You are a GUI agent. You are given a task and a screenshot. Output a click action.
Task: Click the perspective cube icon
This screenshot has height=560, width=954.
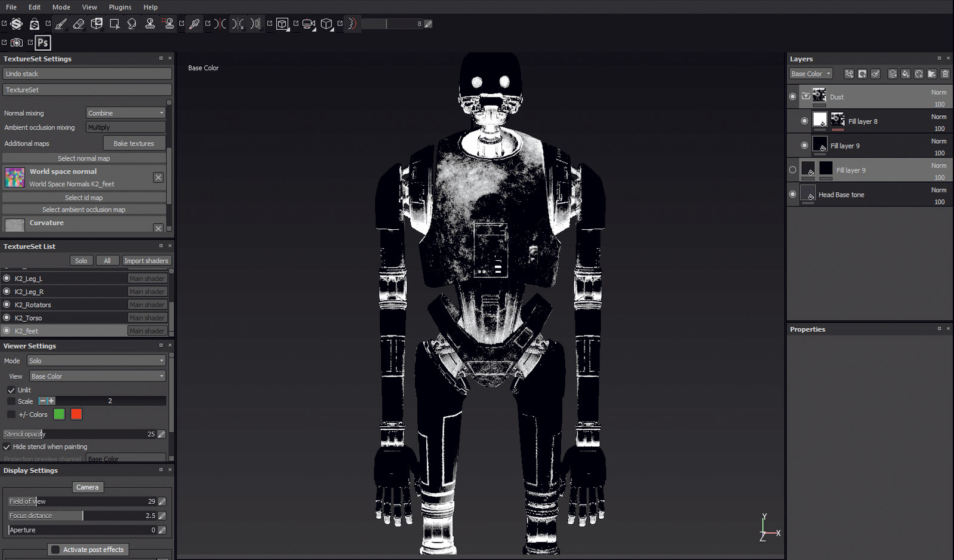327,24
